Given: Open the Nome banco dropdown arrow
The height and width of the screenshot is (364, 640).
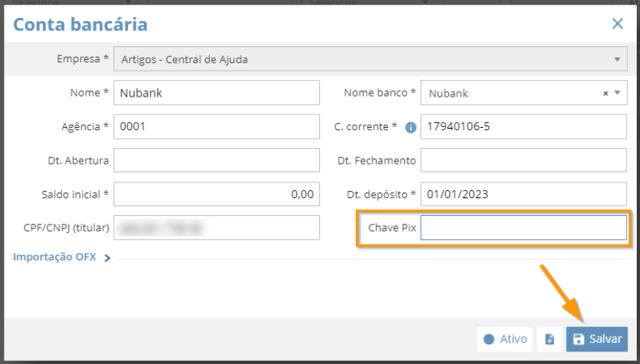Looking at the screenshot, I should [617, 93].
